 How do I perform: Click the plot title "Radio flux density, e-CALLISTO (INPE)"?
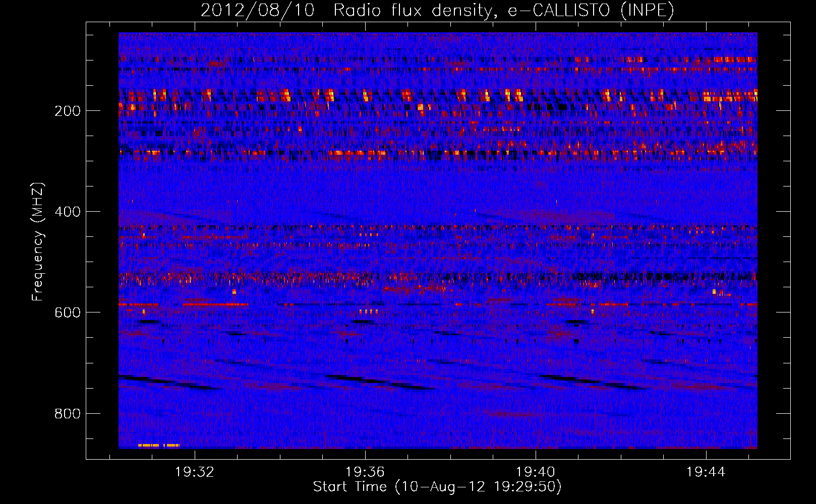point(504,10)
